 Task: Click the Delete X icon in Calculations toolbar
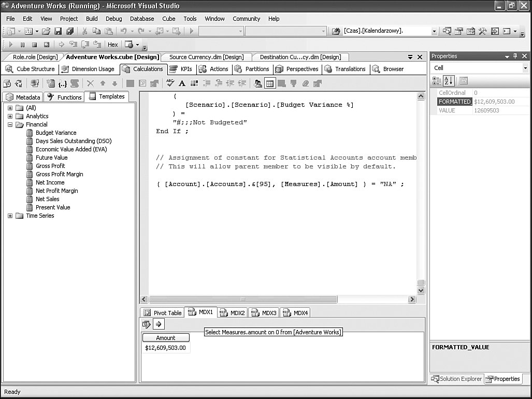[x=90, y=83]
